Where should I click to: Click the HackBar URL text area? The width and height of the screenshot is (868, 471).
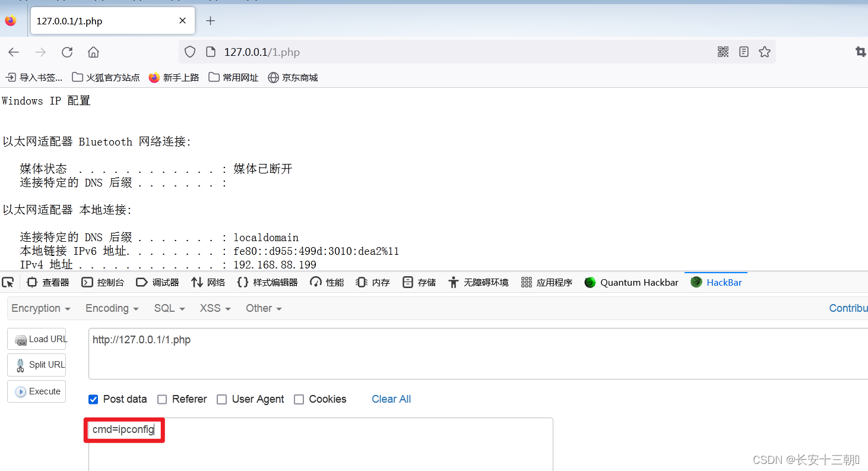pyautogui.click(x=478, y=353)
